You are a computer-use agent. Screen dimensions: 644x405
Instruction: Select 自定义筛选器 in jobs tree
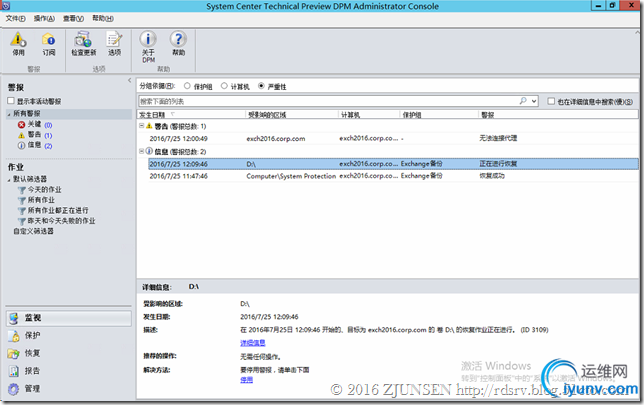click(x=33, y=231)
